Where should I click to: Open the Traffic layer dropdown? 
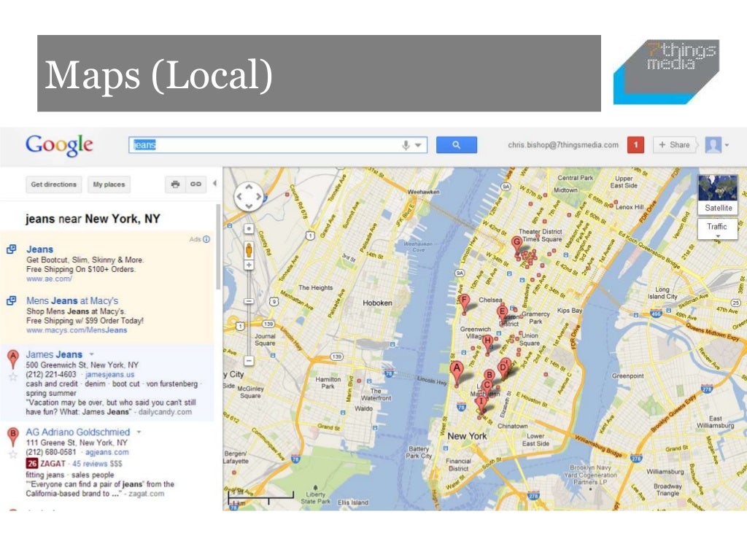point(718,228)
